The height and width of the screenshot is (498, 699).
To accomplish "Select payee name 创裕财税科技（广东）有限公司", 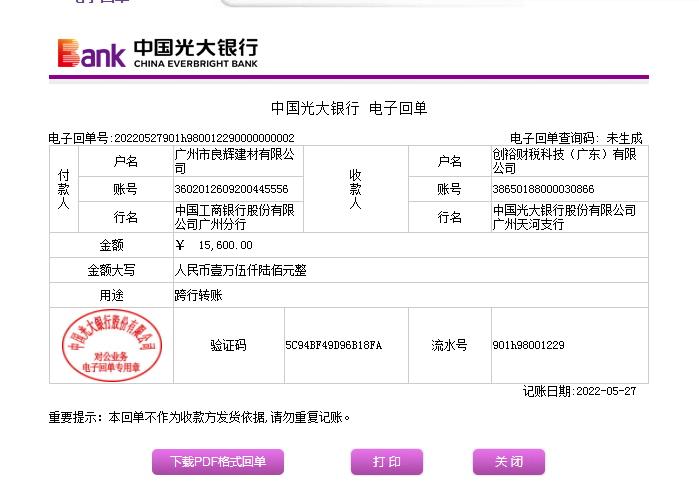I will click(x=564, y=161).
